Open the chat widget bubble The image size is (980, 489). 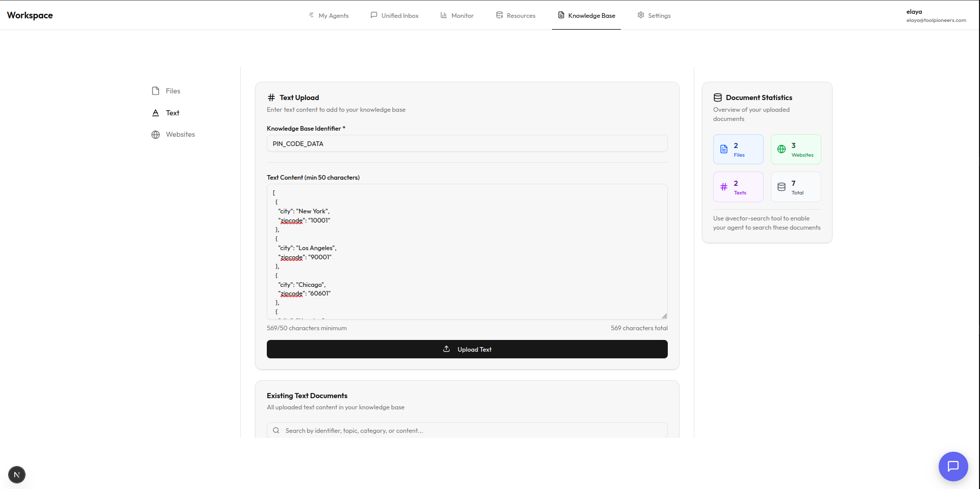coord(953,466)
